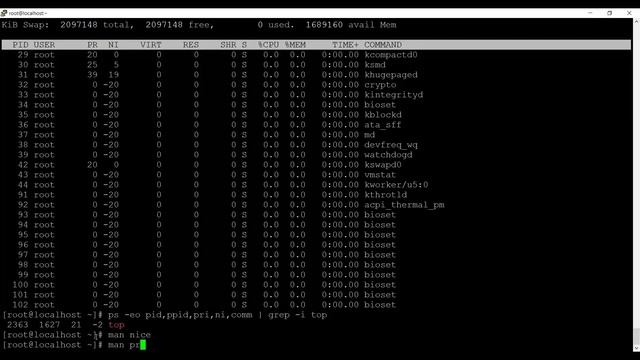Restore down the terminal window
Screen dimensions: 640x360
point(609,13)
